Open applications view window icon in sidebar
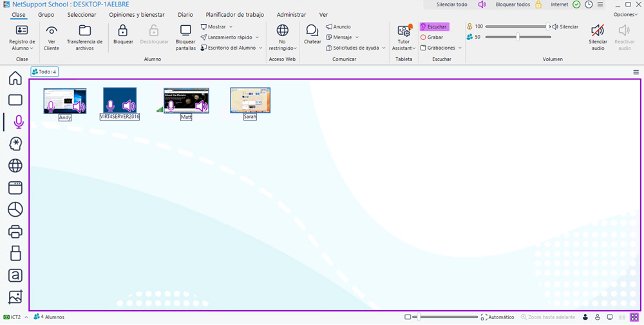This screenshot has height=325, width=644. (15, 188)
